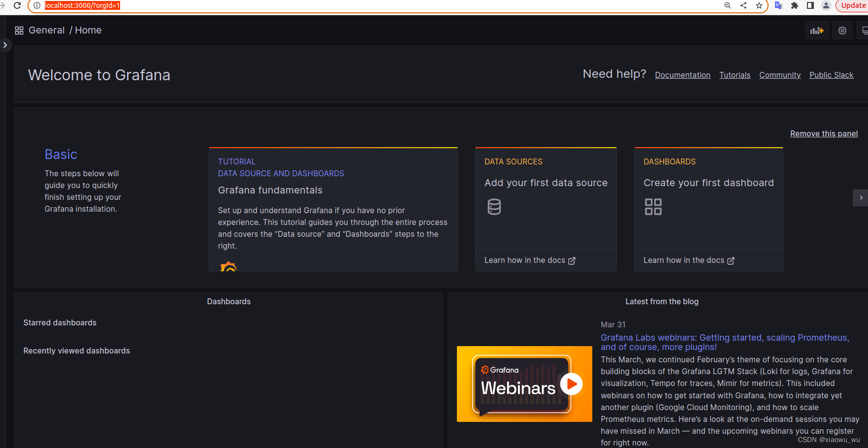This screenshot has width=868, height=448.
Task: Click the Add panel icon
Action: tap(817, 31)
